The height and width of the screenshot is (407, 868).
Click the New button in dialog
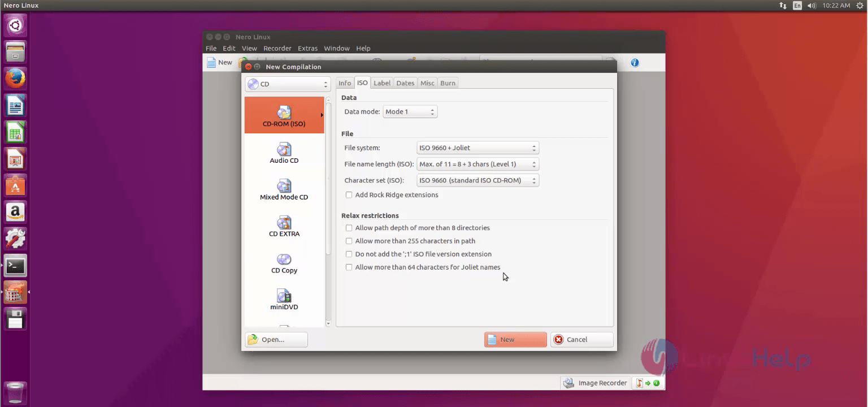[x=515, y=340]
